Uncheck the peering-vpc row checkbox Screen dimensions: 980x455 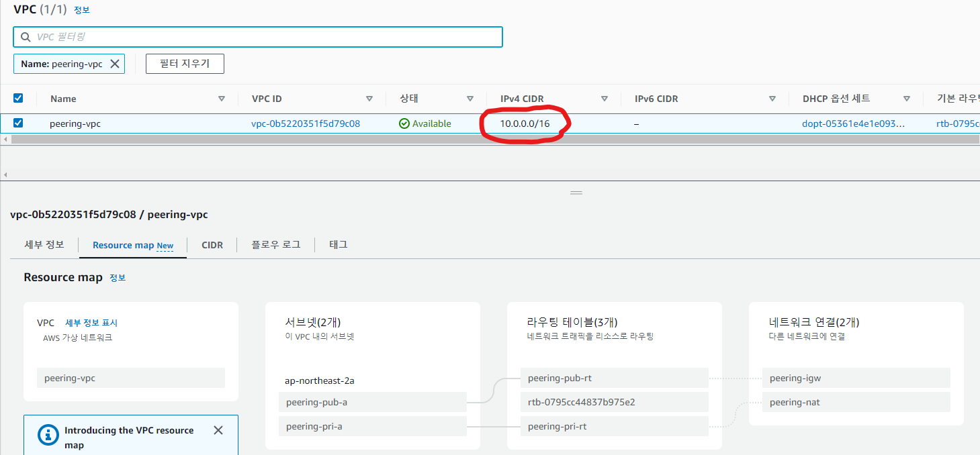point(18,123)
